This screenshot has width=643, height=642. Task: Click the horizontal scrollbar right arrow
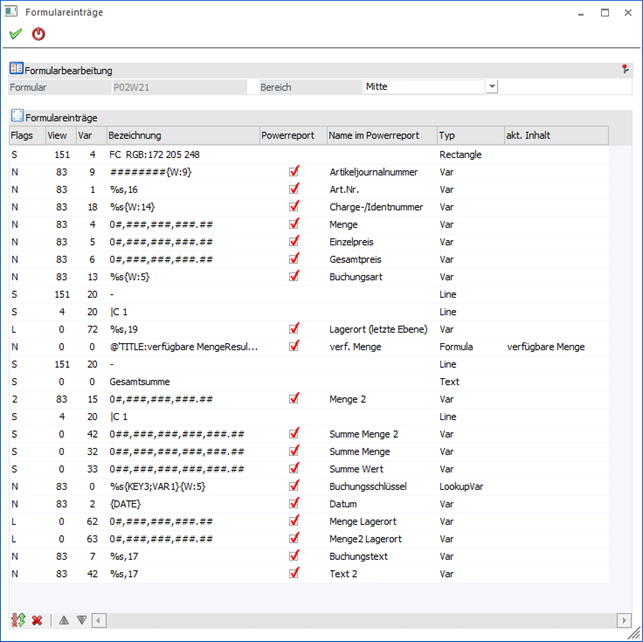pos(623,621)
